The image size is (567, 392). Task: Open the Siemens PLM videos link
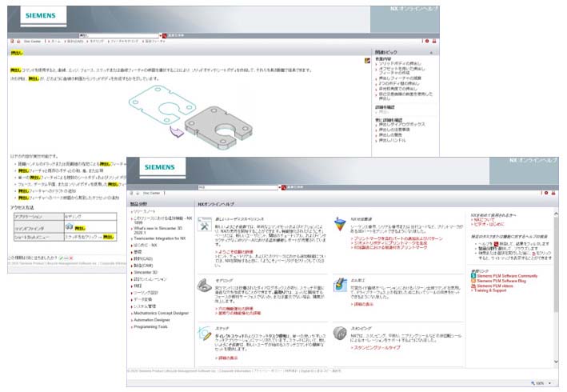point(495,286)
